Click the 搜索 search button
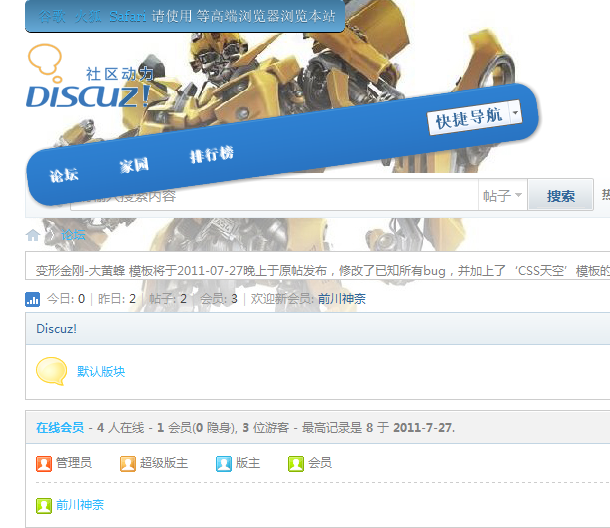Image resolution: width=610 pixels, height=528 pixels. 561,195
